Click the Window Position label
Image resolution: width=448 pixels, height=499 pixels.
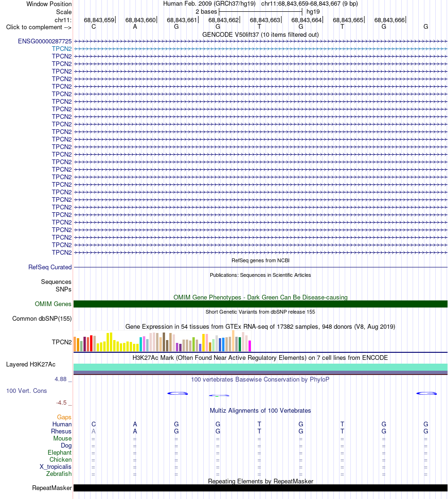(49, 4)
